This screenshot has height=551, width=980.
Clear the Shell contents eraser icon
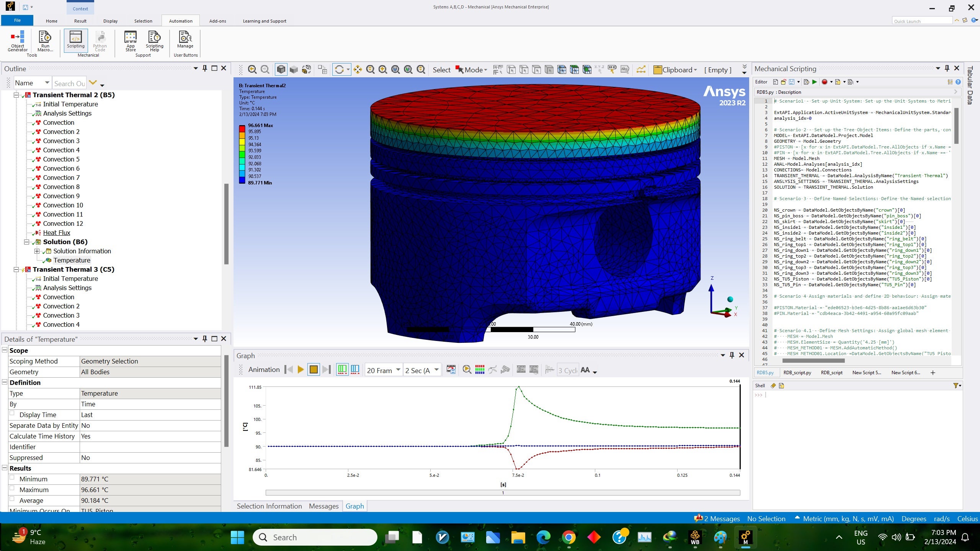pyautogui.click(x=773, y=386)
